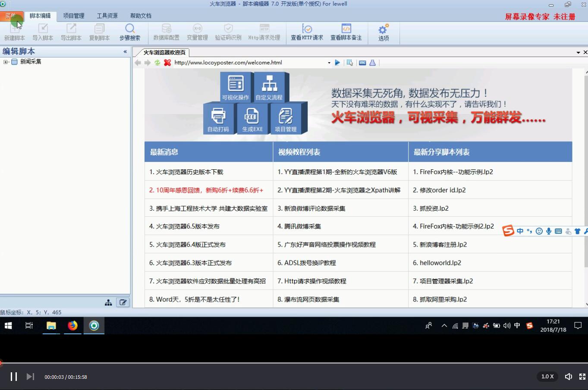This screenshot has height=390, width=588.
Task: Click the 复制脚本 copy script icon
Action: 99,32
